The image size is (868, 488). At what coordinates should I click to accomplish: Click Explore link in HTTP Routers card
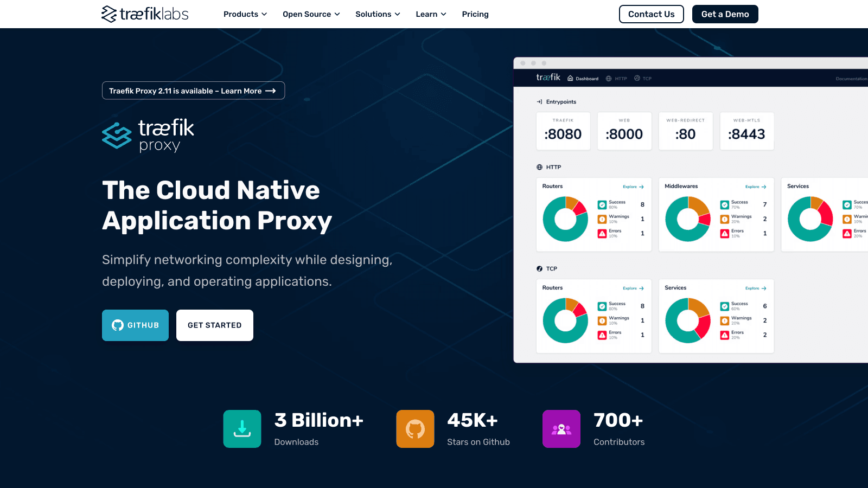click(633, 187)
